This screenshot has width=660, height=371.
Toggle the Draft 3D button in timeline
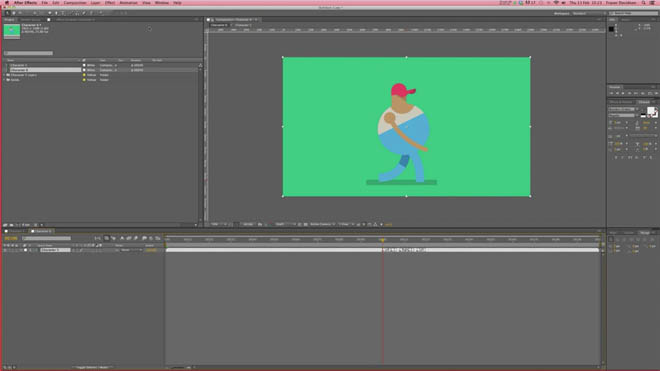click(x=113, y=238)
